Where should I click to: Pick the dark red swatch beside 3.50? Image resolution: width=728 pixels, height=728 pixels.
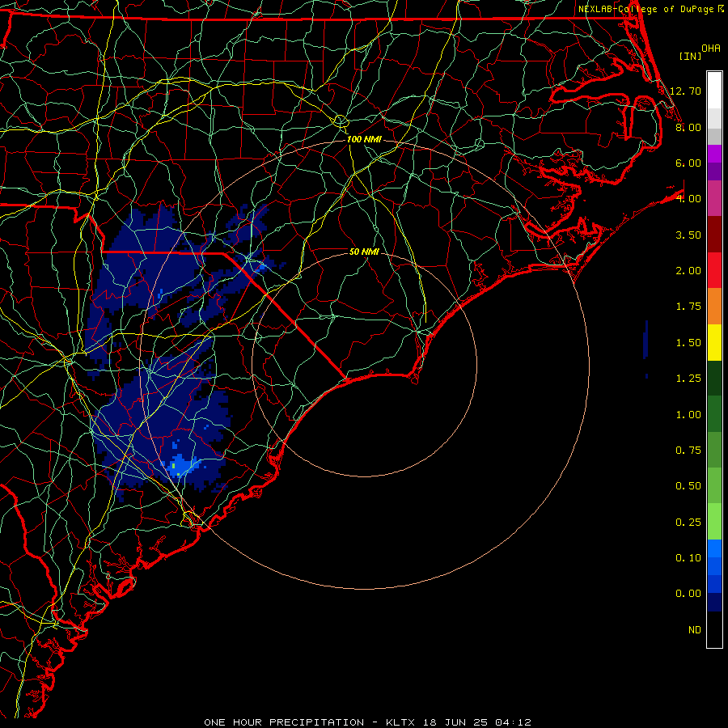pyautogui.click(x=714, y=235)
